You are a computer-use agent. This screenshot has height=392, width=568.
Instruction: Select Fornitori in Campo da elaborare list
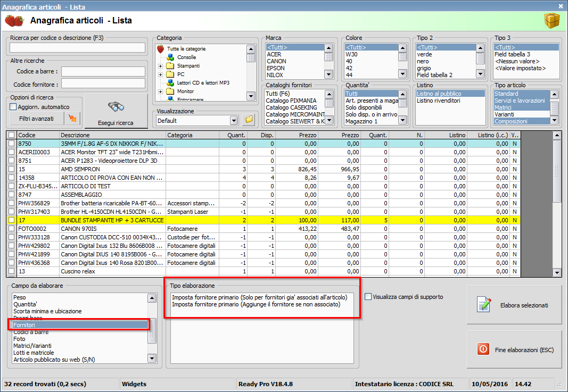[80, 325]
